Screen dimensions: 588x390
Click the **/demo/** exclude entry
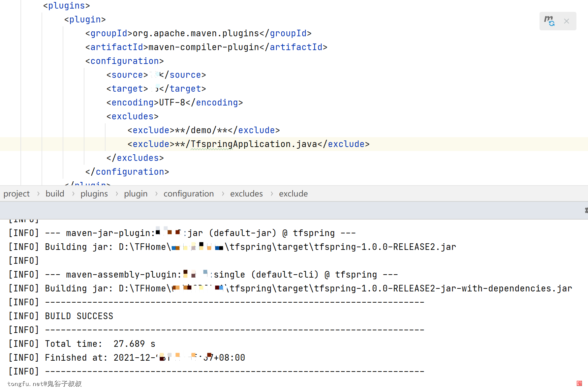(x=203, y=130)
